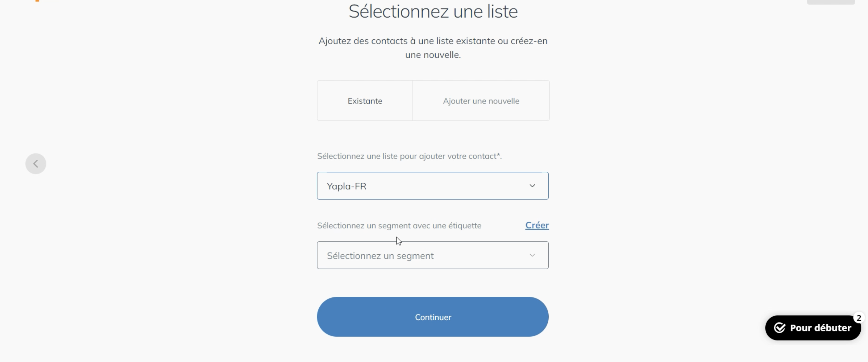
Task: Click the Créer link
Action: pyautogui.click(x=537, y=225)
